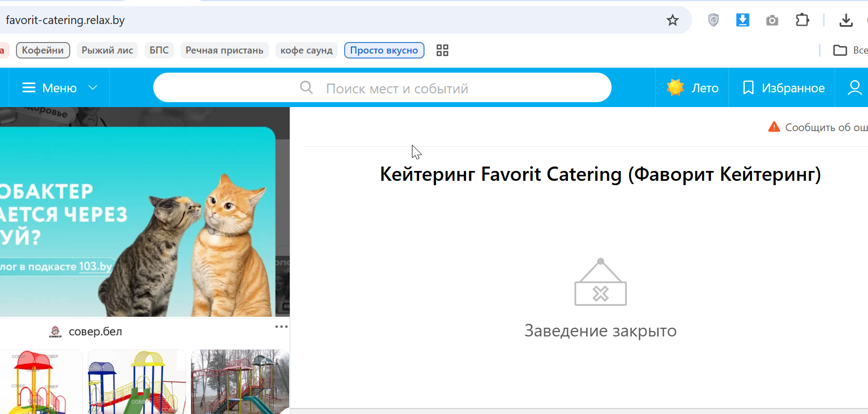Open the Кофейни bookmark group
The width and height of the screenshot is (868, 414).
point(43,50)
